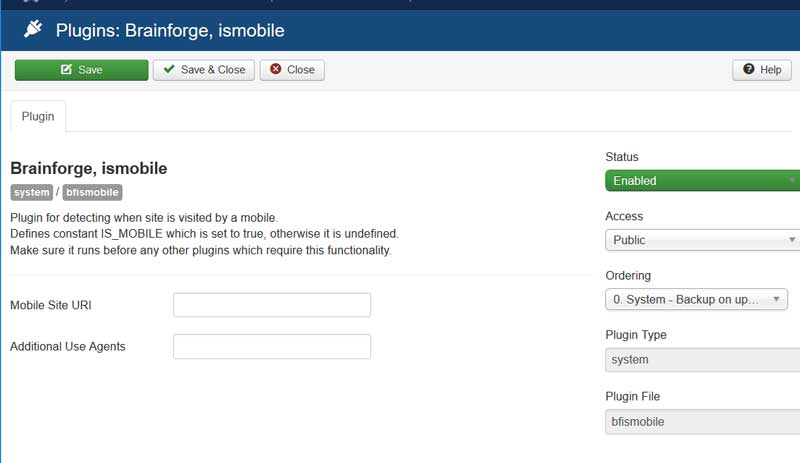Image resolution: width=800 pixels, height=463 pixels.
Task: Click into Additional Use Agents field
Action: (x=272, y=347)
